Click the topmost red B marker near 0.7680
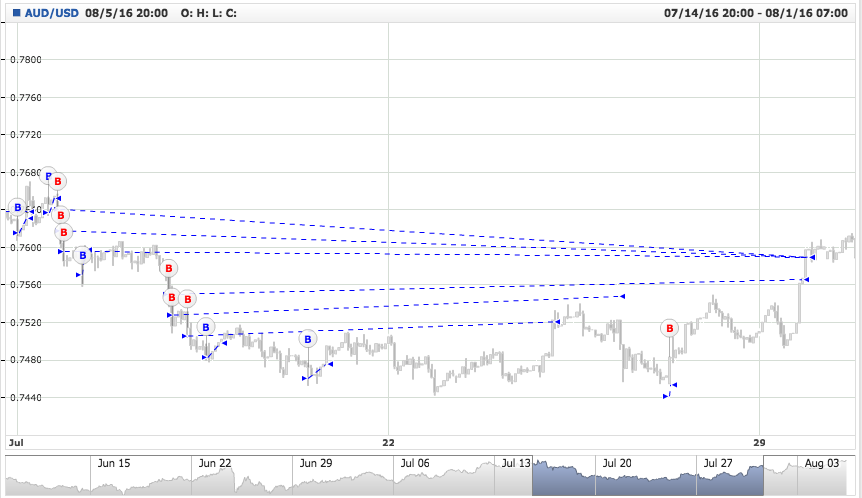Image resolution: width=862 pixels, height=498 pixels. [x=58, y=181]
